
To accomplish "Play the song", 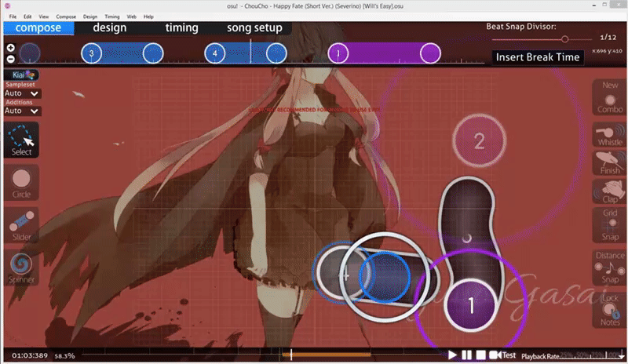I will pos(452,355).
